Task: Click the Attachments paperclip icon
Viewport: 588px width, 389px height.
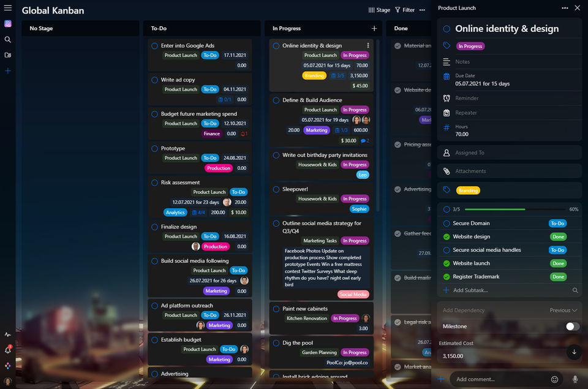Action: coord(447,171)
